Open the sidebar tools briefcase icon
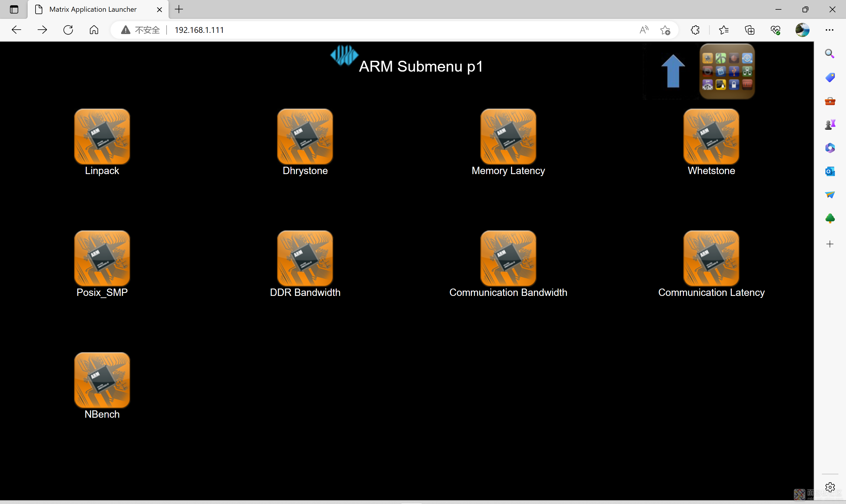The image size is (846, 504). click(830, 101)
